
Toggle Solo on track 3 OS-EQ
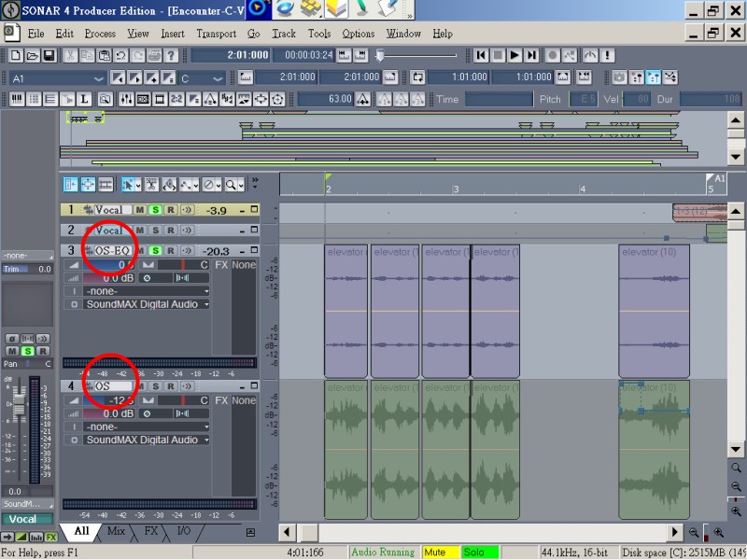pos(155,251)
